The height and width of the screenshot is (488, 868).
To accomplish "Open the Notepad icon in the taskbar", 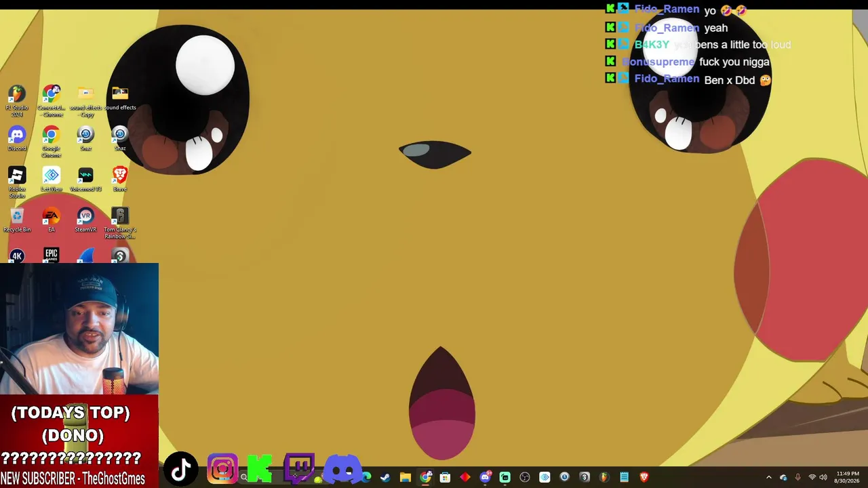I will 625,477.
